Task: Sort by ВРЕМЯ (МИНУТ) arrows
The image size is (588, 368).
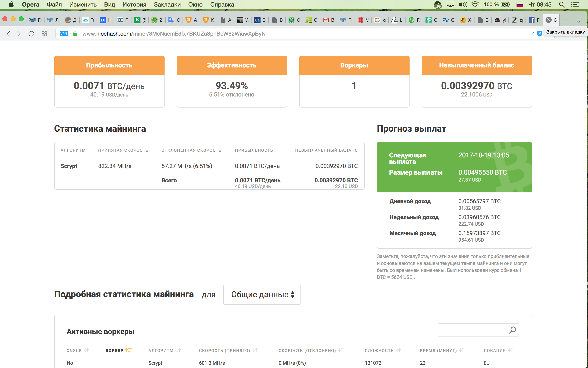Action: point(462,350)
